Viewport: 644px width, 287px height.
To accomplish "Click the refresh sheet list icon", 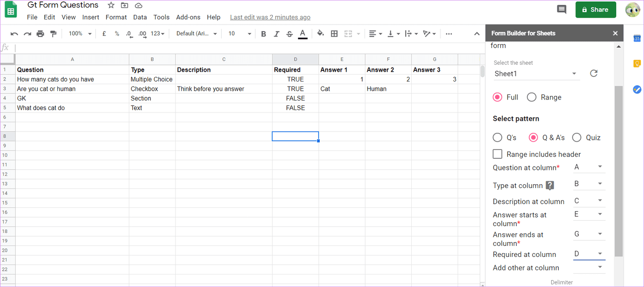I will pos(594,73).
